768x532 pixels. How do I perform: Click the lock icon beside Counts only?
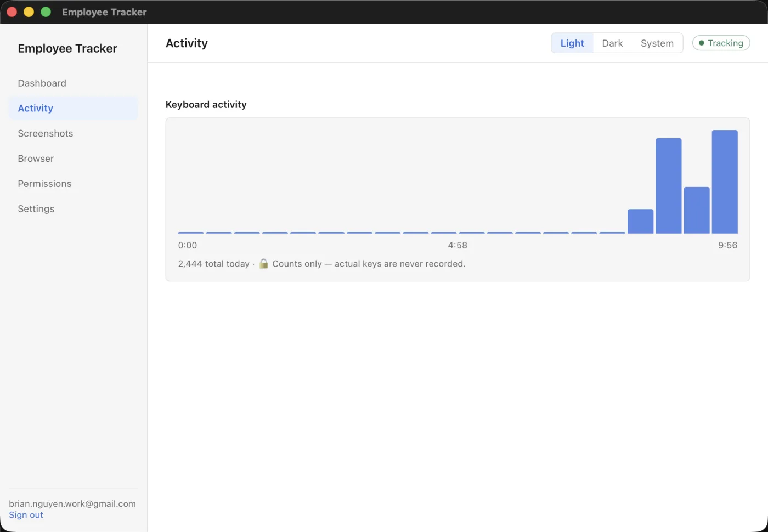click(x=263, y=264)
